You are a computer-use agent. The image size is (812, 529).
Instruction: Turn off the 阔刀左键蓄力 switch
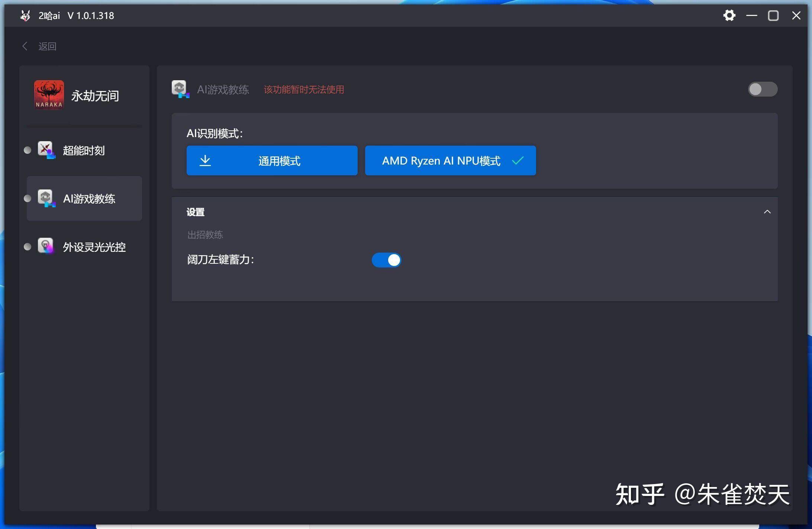pos(386,260)
